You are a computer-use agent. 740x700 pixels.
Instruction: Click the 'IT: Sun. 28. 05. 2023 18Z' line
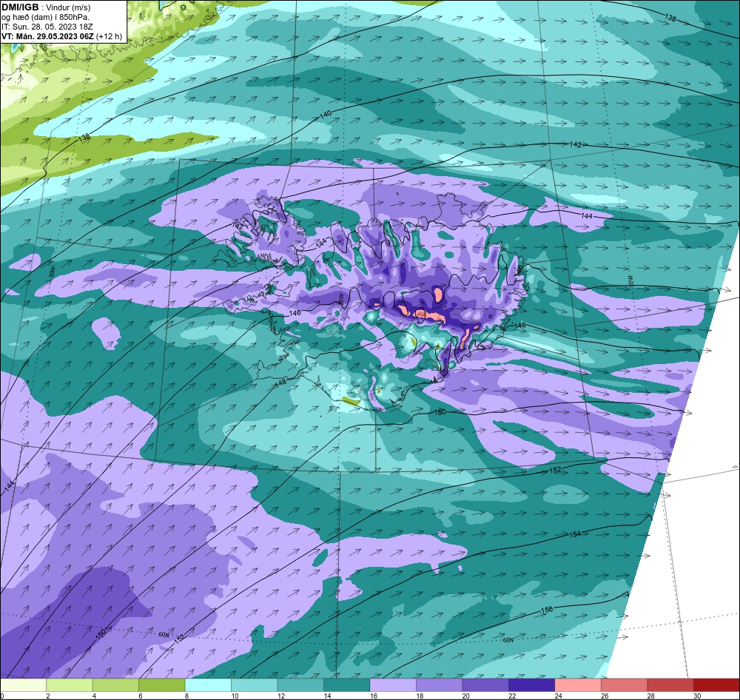pos(47,27)
